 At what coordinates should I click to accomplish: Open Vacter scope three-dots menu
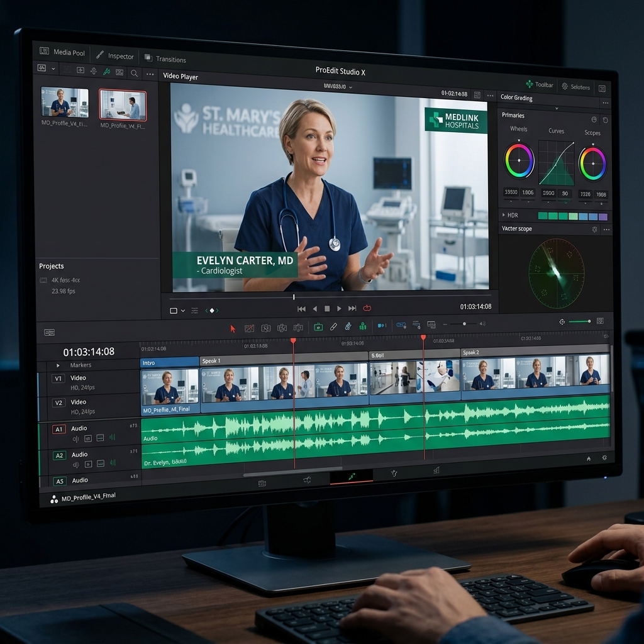[606, 230]
